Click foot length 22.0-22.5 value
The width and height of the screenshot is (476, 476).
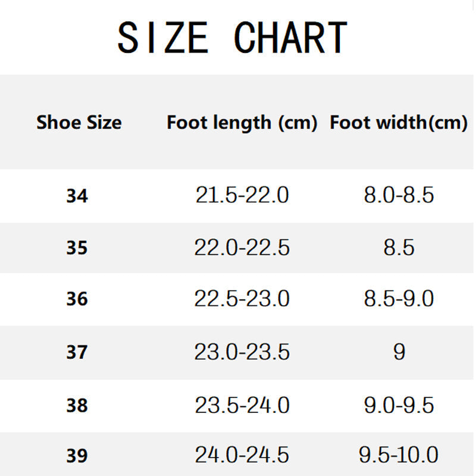(242, 247)
